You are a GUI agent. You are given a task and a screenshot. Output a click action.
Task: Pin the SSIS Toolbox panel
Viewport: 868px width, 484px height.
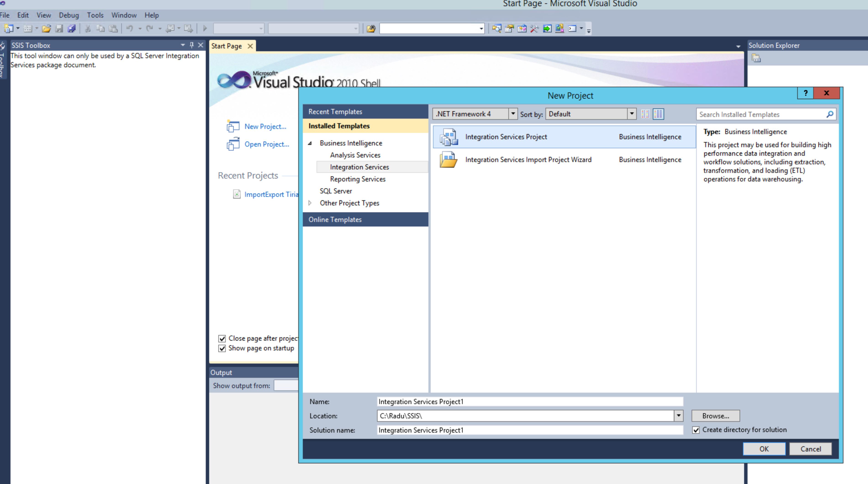click(x=192, y=45)
